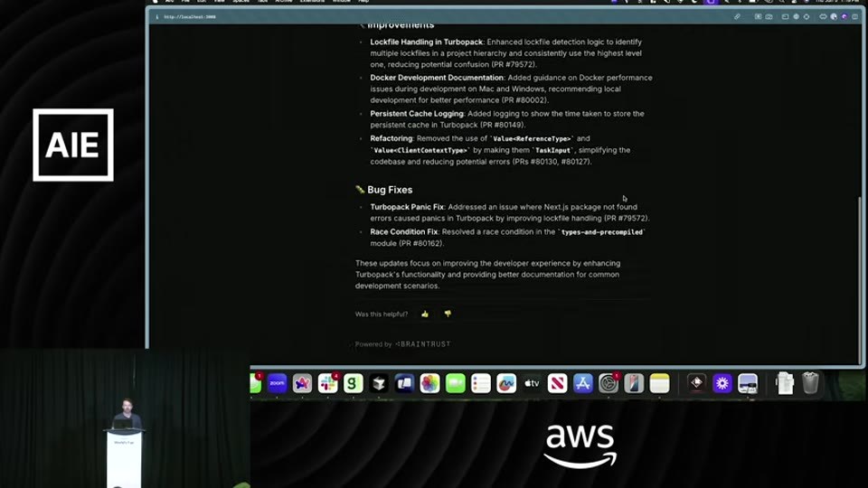Open Slack from the dock
This screenshot has width=868, height=488.
click(327, 383)
